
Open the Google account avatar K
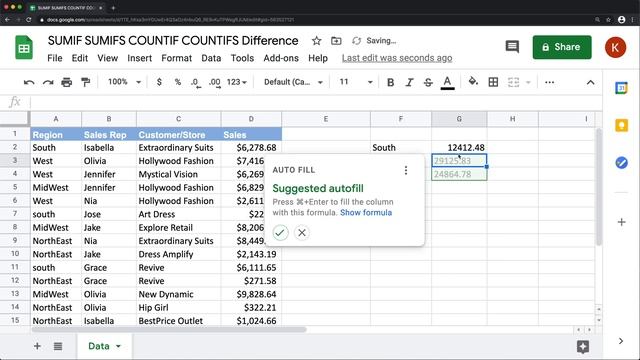click(x=615, y=47)
